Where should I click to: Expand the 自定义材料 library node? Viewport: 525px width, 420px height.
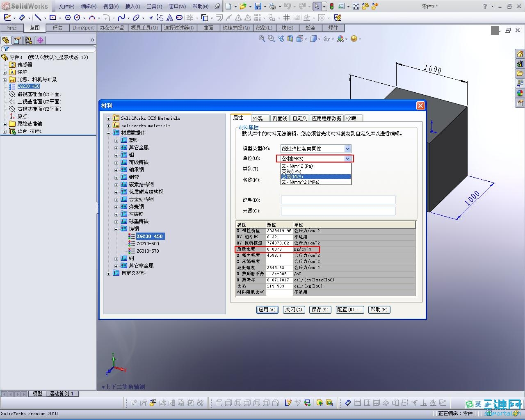tap(109, 274)
